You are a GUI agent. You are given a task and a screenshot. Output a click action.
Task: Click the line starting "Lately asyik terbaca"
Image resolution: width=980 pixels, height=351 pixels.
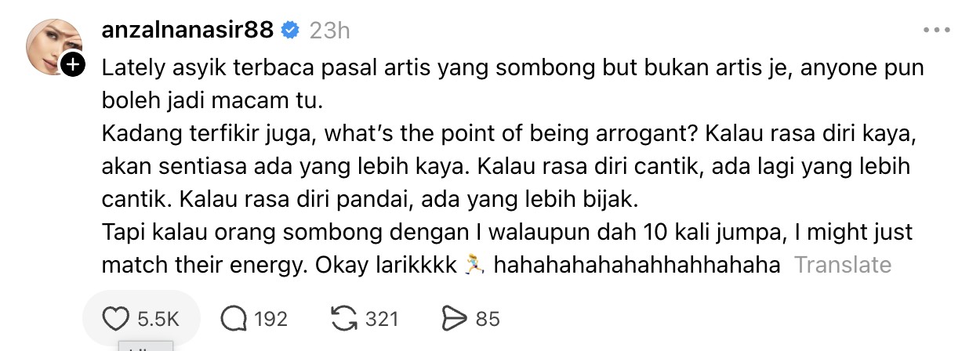(x=513, y=68)
